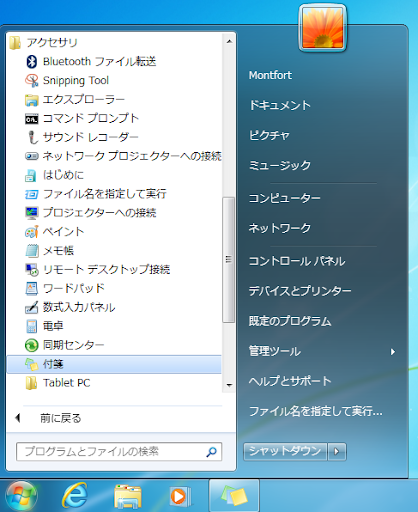Expand the 管理ツール submenu arrow
Screen dimensions: 418x512
(393, 352)
